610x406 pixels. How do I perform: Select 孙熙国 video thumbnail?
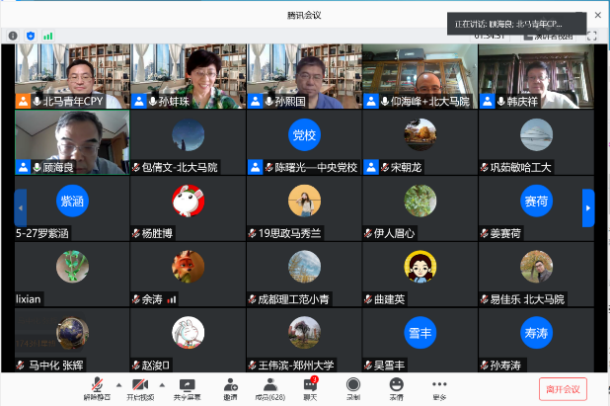pyautogui.click(x=304, y=77)
